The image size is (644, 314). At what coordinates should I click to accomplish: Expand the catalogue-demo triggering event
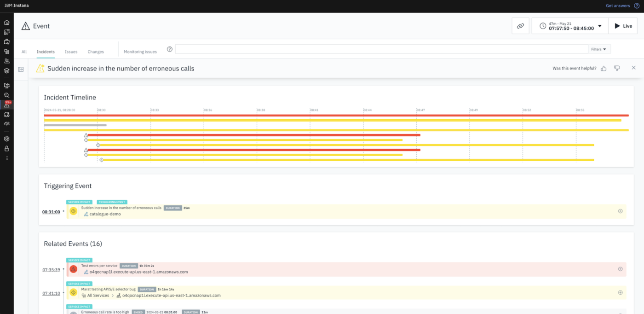pos(620,211)
